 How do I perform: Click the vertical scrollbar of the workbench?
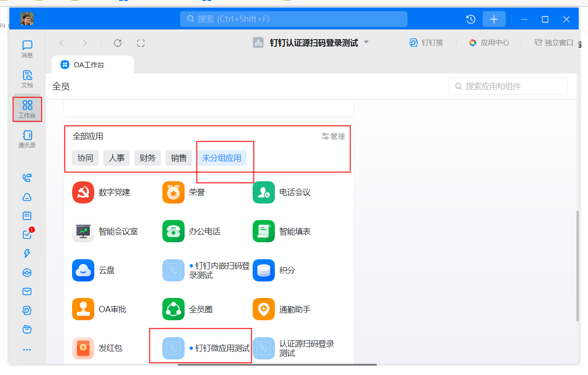[x=577, y=266]
